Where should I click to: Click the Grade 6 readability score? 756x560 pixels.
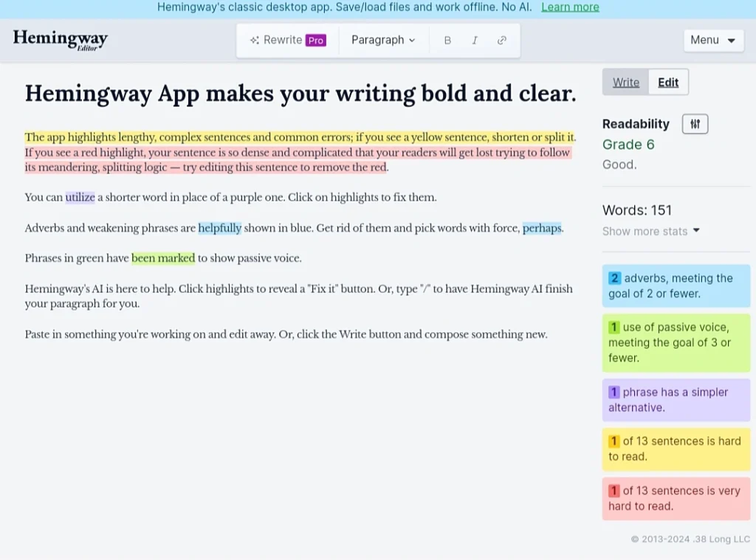pyautogui.click(x=628, y=145)
